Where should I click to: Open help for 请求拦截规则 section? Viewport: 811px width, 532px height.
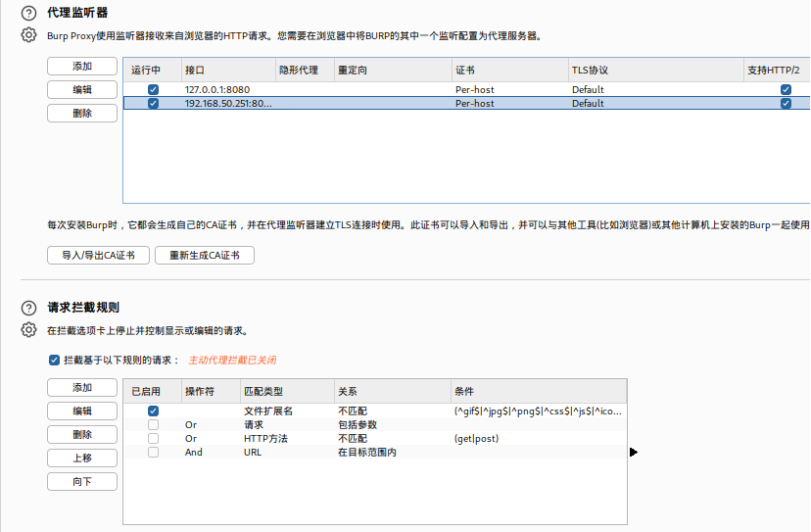pyautogui.click(x=29, y=308)
